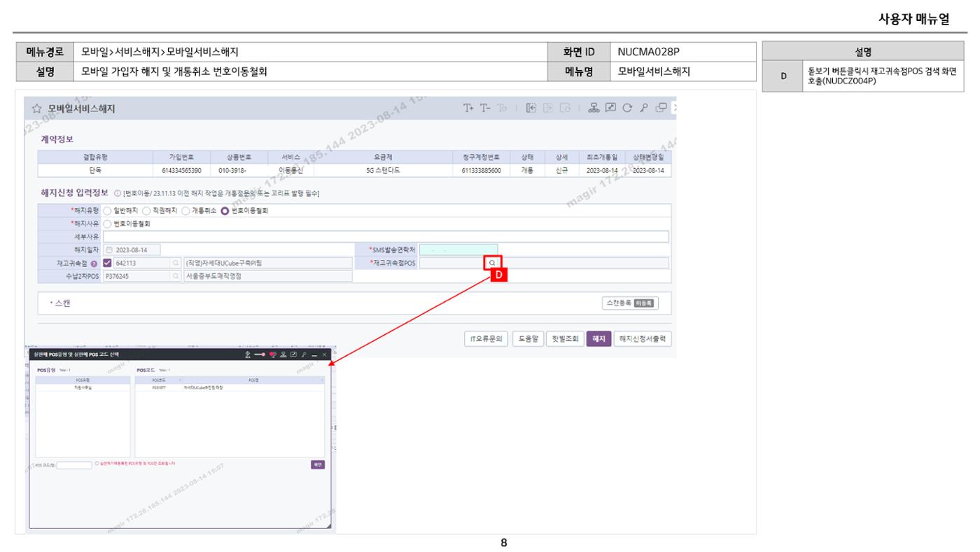Click the 서비스 cell 이동통신
The width and height of the screenshot is (980, 552).
click(x=290, y=170)
